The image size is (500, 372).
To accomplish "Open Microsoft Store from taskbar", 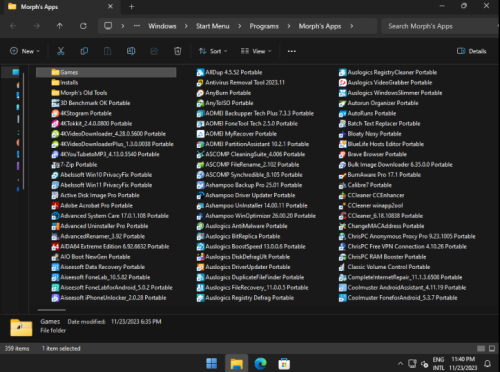I will point(284,363).
